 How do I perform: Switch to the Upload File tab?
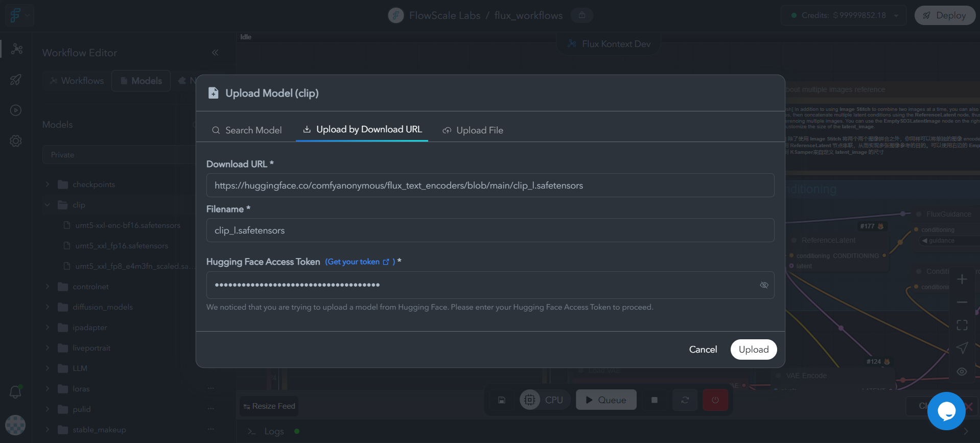[x=473, y=130]
